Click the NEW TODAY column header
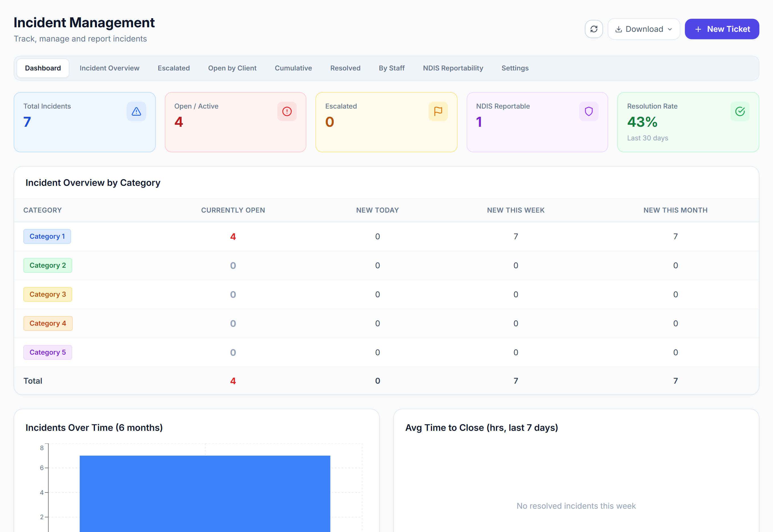This screenshot has height=532, width=773. 377,210
